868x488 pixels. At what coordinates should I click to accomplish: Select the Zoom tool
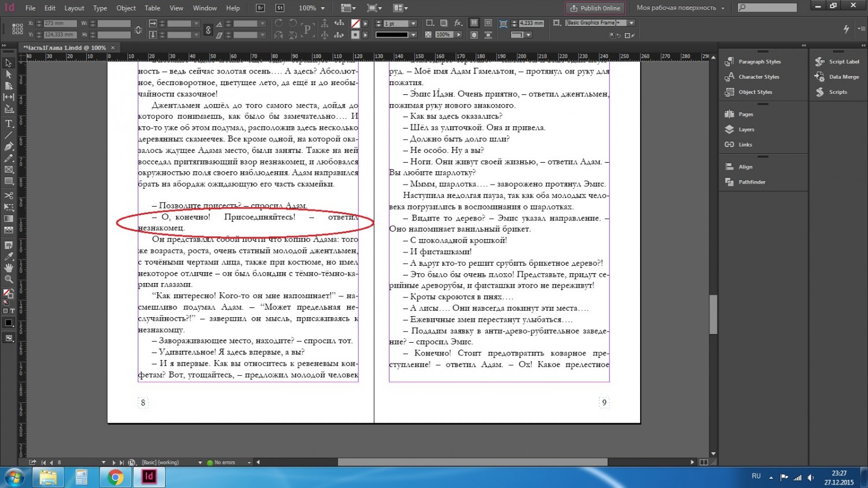click(9, 280)
